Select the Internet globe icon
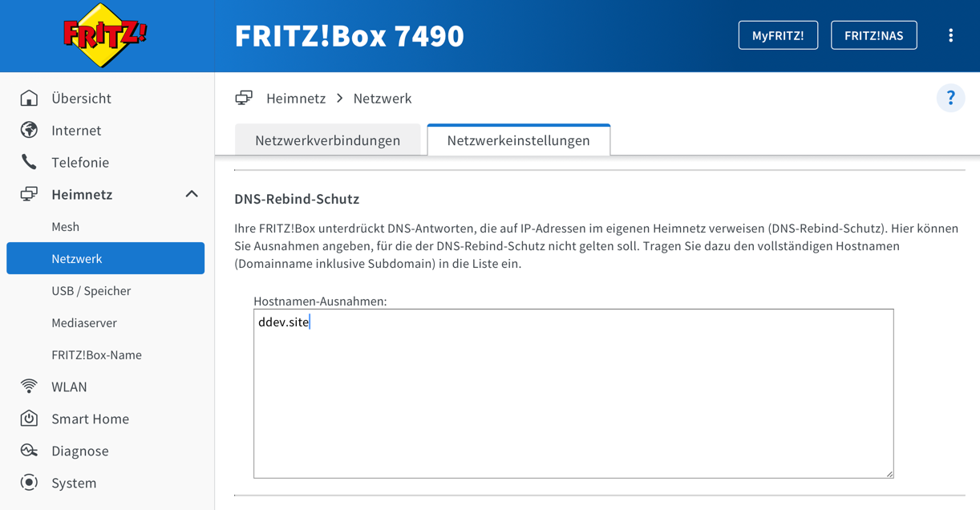The width and height of the screenshot is (980, 510). tap(30, 130)
